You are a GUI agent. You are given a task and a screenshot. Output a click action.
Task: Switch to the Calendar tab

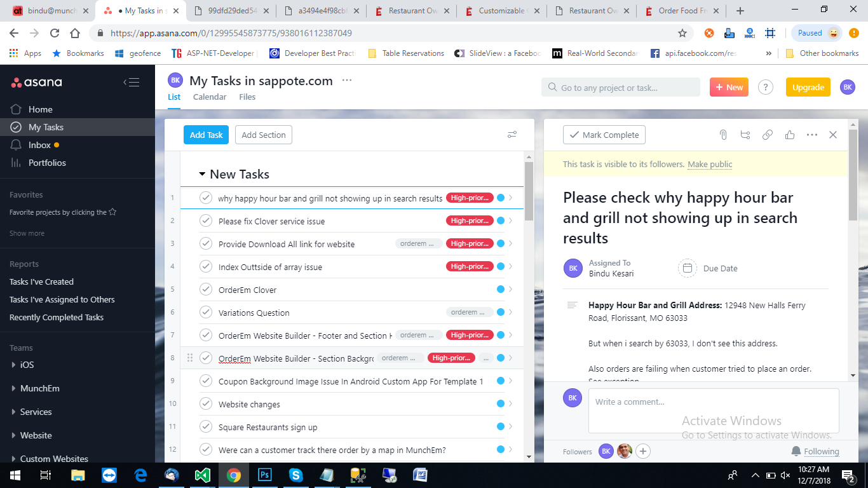210,97
